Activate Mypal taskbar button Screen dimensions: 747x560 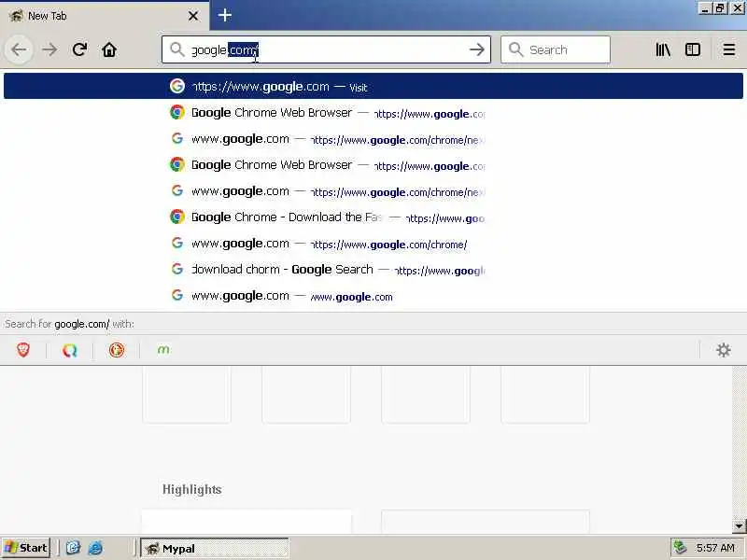click(215, 549)
